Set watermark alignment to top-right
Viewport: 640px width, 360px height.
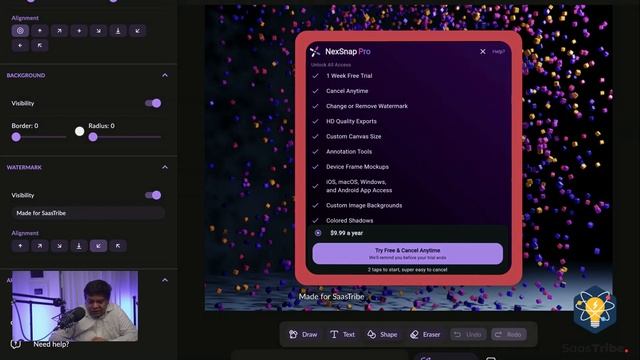tap(40, 246)
